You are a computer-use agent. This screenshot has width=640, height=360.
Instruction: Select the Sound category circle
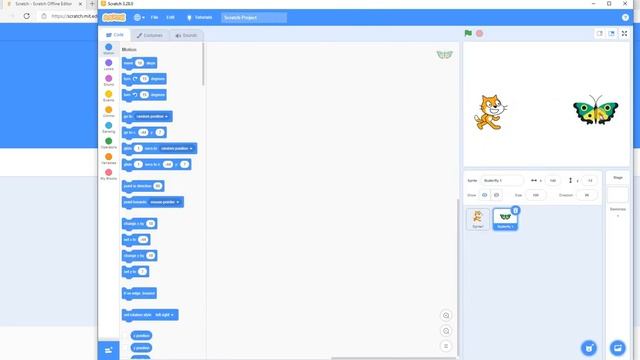click(109, 78)
